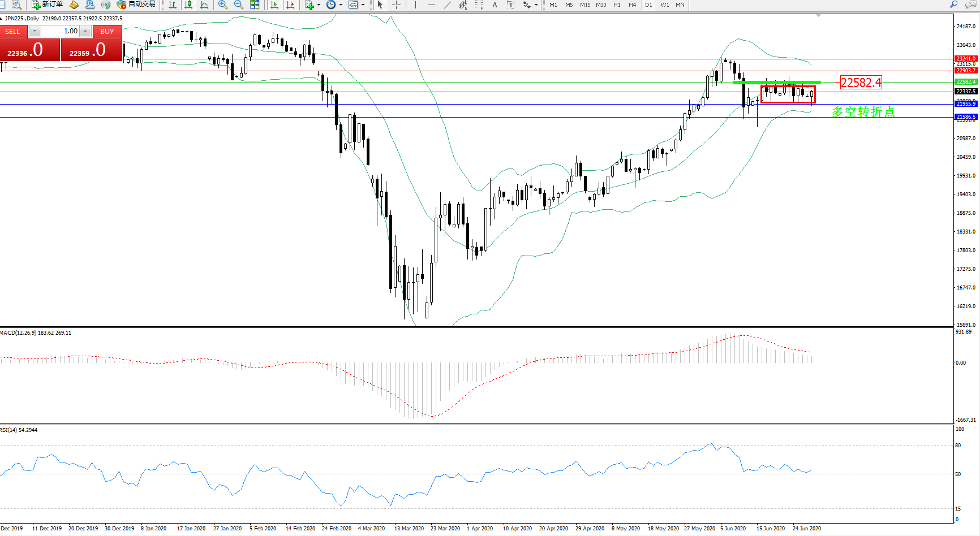The height and width of the screenshot is (536, 980).
Task: Switch to H4 timeframe
Action: [632, 5]
